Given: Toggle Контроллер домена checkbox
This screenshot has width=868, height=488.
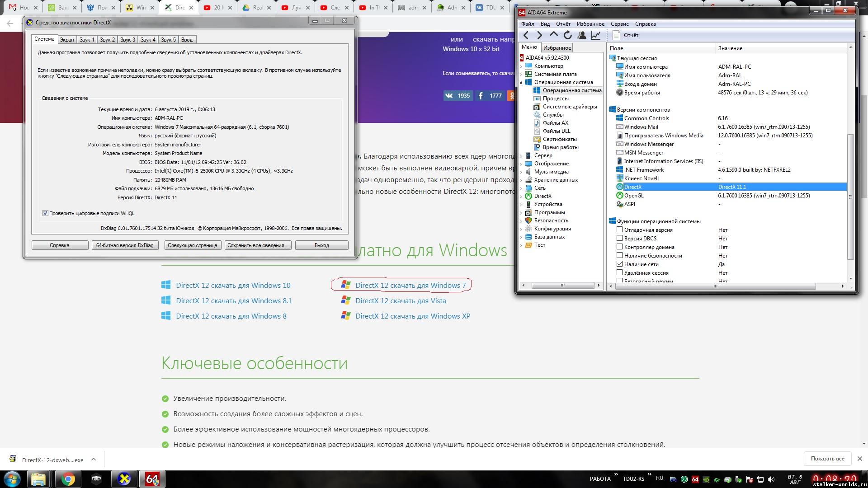Looking at the screenshot, I should point(619,247).
